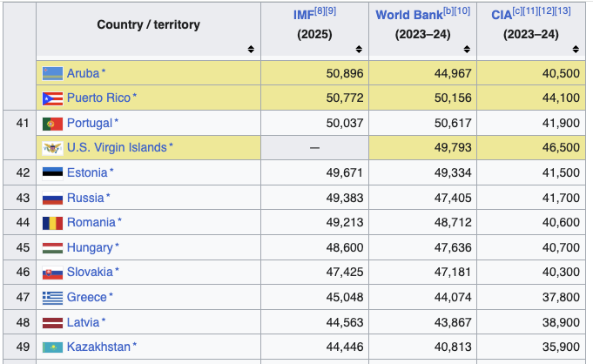Screen dimensions: 593x364
Task: Sort table by Country / territory arrows
Action: (x=251, y=49)
